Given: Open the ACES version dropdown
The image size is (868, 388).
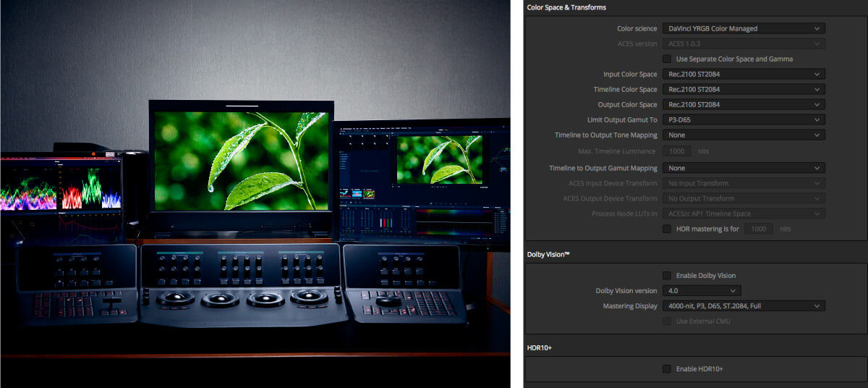Looking at the screenshot, I should pyautogui.click(x=743, y=43).
